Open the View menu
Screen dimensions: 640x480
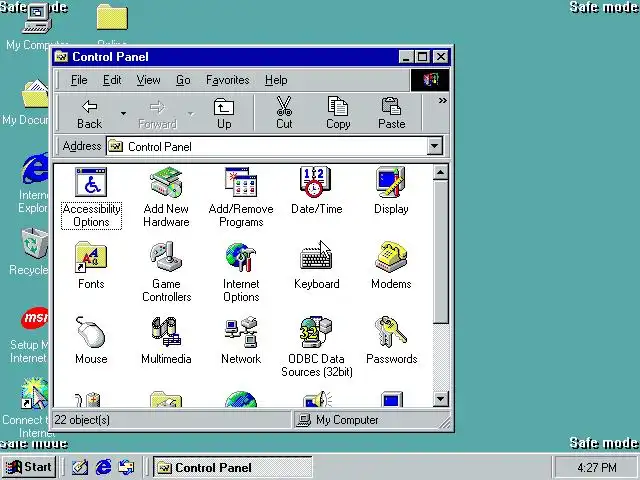coord(148,80)
